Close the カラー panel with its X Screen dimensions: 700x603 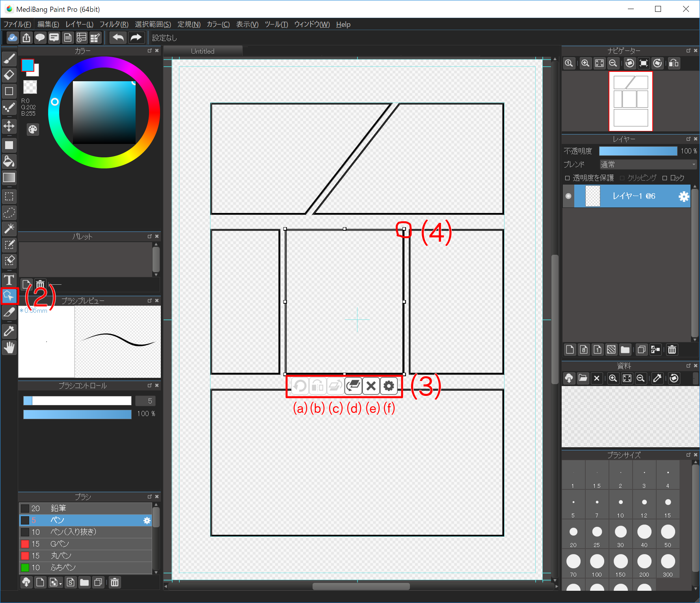(x=157, y=50)
